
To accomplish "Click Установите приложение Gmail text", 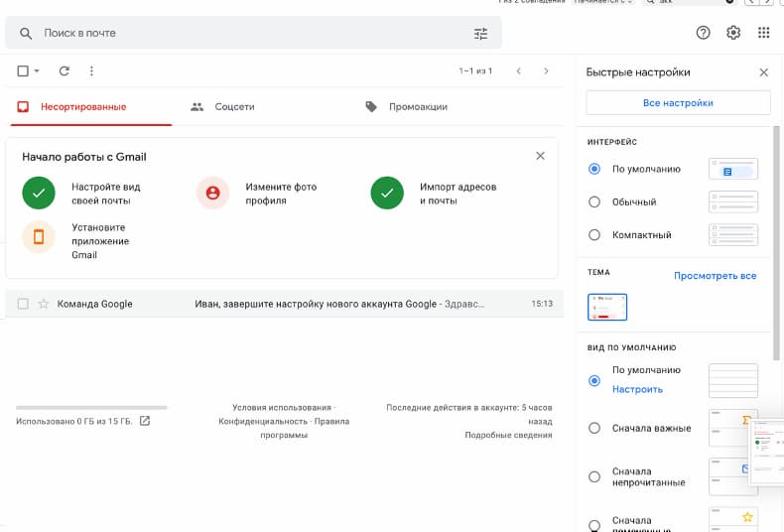I will coord(100,241).
